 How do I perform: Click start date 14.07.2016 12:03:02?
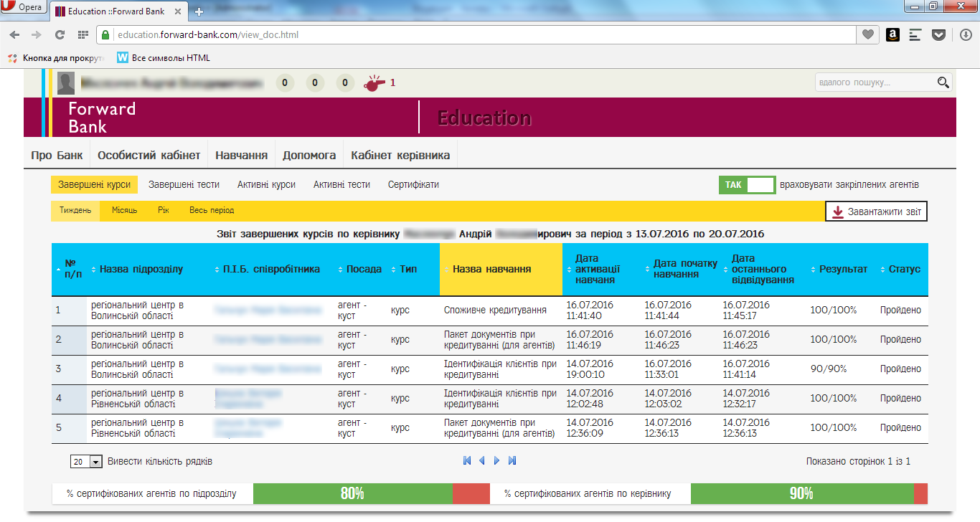668,399
